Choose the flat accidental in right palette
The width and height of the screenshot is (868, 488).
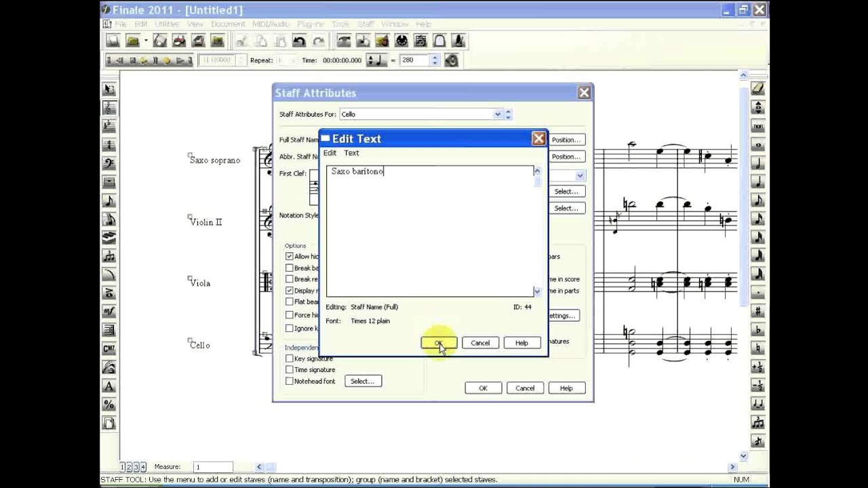click(758, 330)
